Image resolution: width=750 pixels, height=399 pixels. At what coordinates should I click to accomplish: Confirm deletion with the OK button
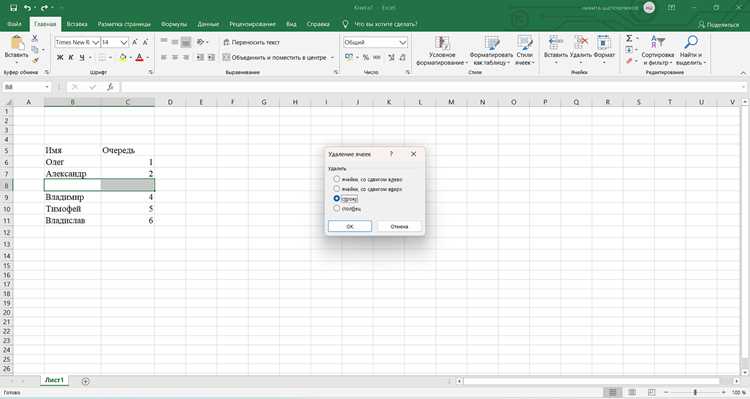click(x=350, y=226)
